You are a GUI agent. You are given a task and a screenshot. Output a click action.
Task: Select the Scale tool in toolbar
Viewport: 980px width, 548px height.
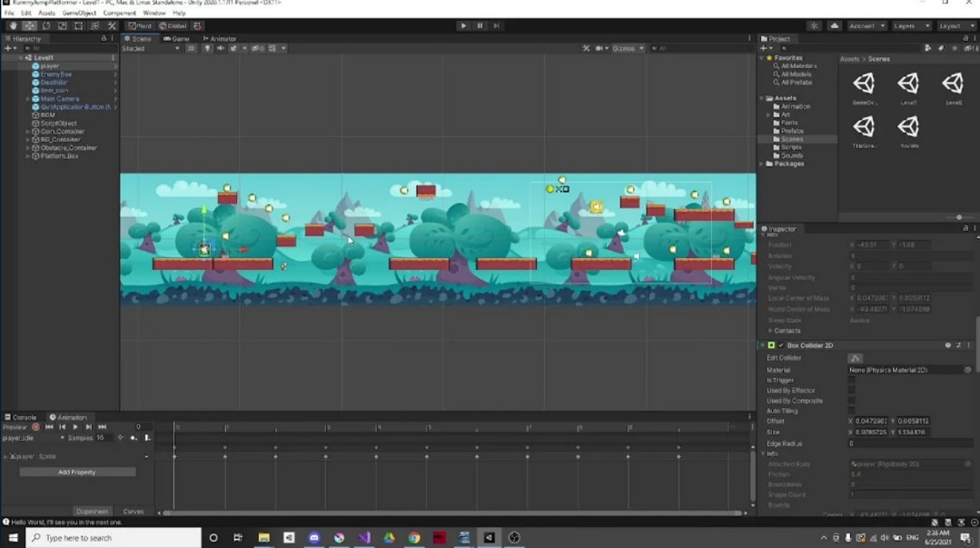(63, 25)
